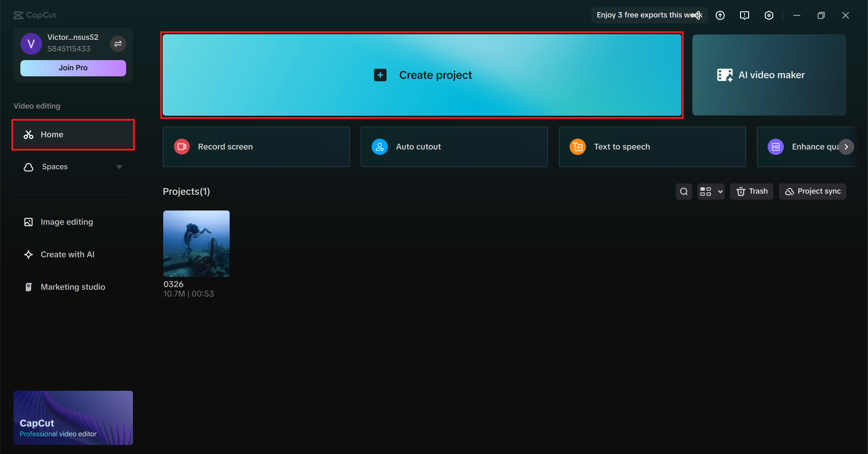The image size is (868, 454).
Task: Open the Trash
Action: click(751, 191)
